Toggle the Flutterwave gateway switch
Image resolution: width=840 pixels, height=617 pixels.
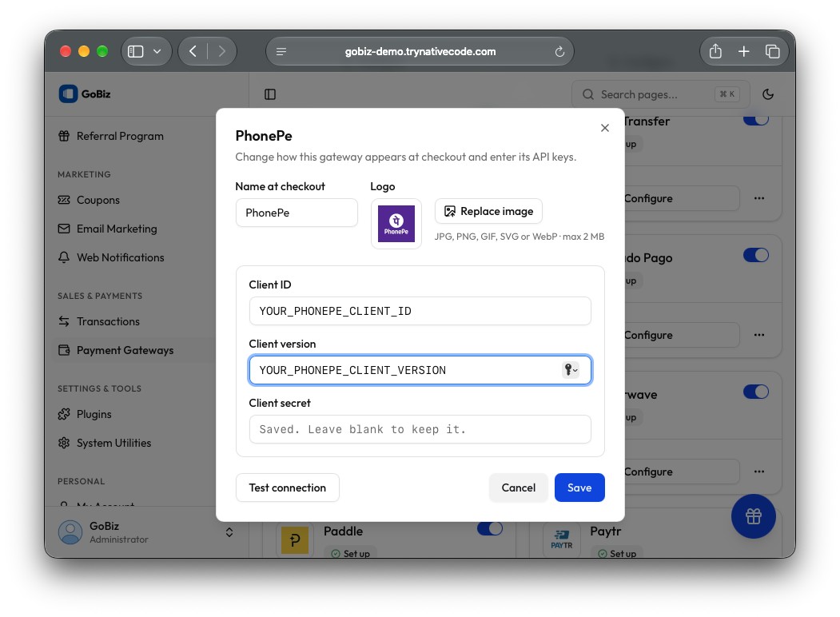pos(756,392)
